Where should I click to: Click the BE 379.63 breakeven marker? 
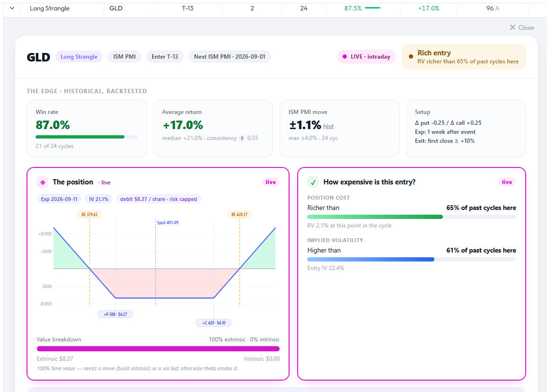coord(89,215)
